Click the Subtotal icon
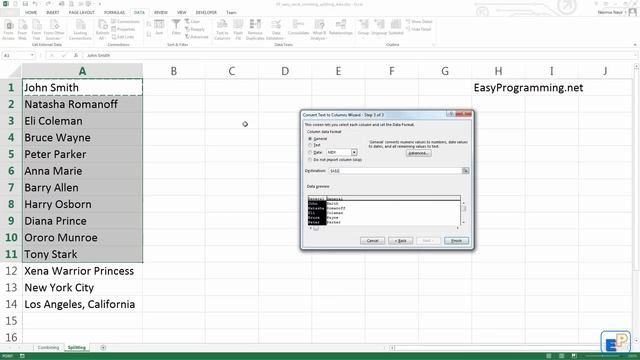640x360 pixels. (396, 28)
